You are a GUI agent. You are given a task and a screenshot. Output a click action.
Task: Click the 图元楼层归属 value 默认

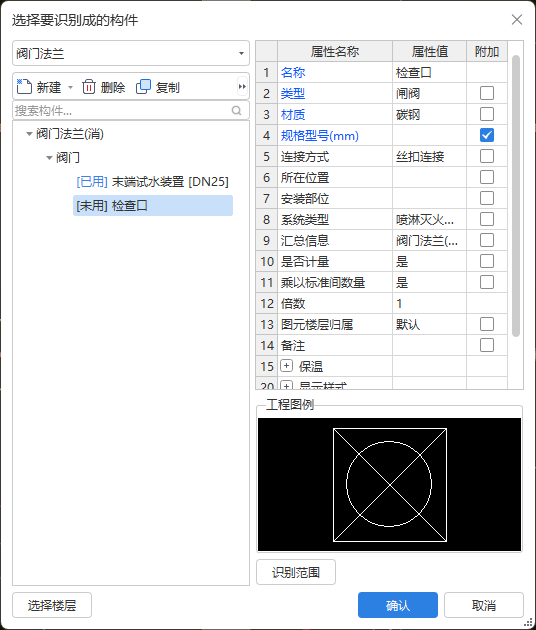coord(429,324)
